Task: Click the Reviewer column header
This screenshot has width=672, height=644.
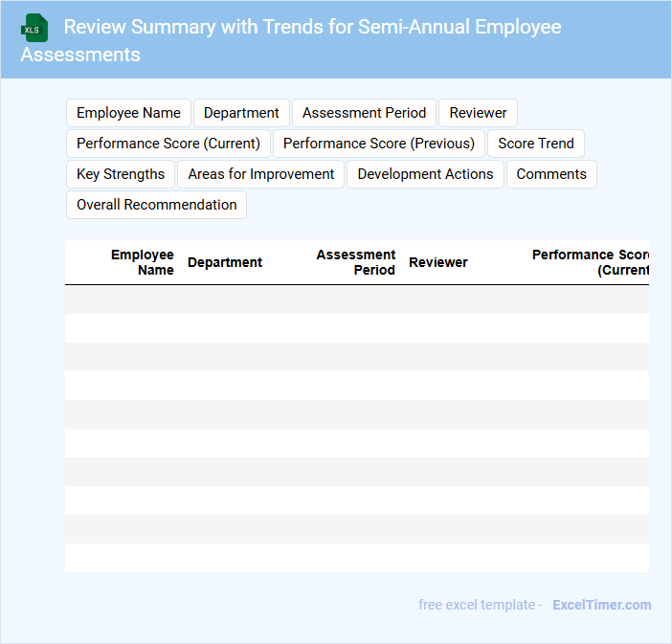Action: point(438,262)
